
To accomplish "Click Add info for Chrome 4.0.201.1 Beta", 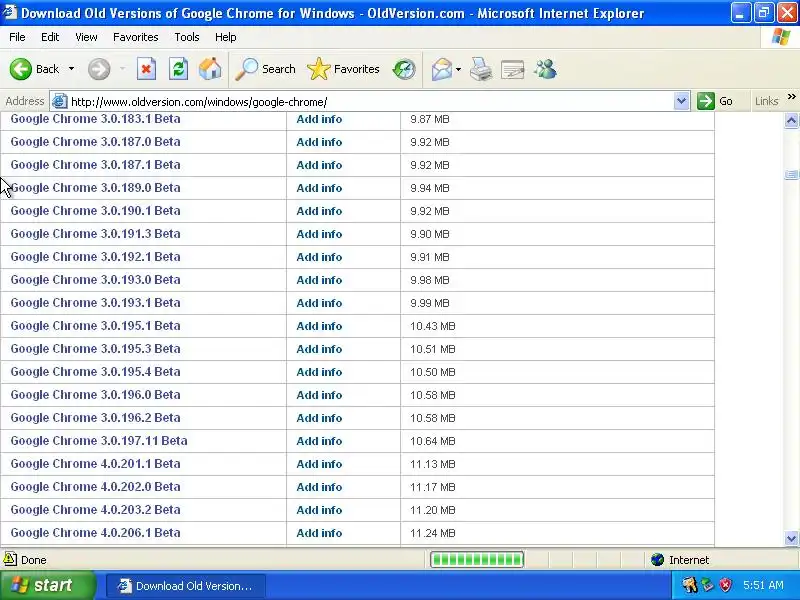I will pos(319,464).
